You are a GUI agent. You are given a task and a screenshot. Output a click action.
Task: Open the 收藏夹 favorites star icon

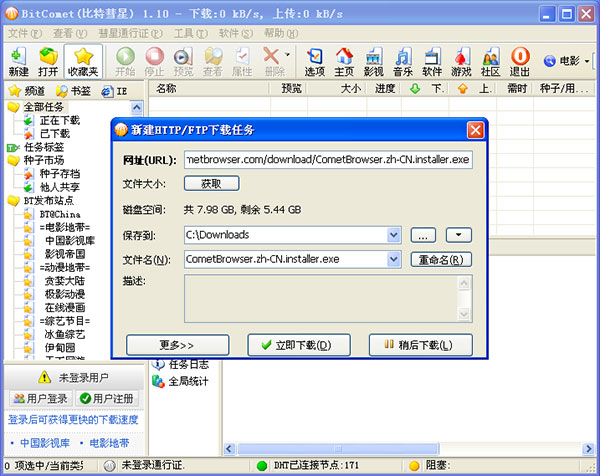pyautogui.click(x=83, y=62)
